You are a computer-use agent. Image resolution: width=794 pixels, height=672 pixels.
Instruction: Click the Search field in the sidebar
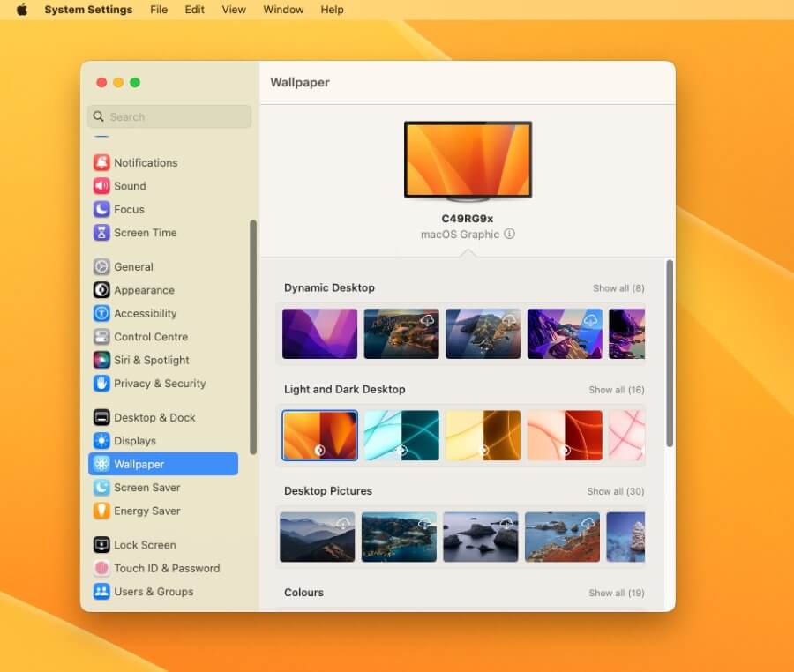tap(169, 116)
